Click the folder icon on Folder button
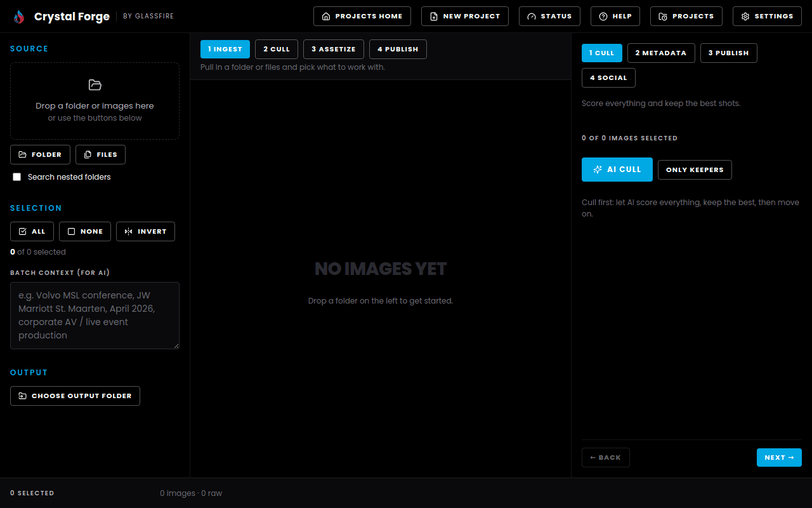This screenshot has height=508, width=812. [23, 154]
